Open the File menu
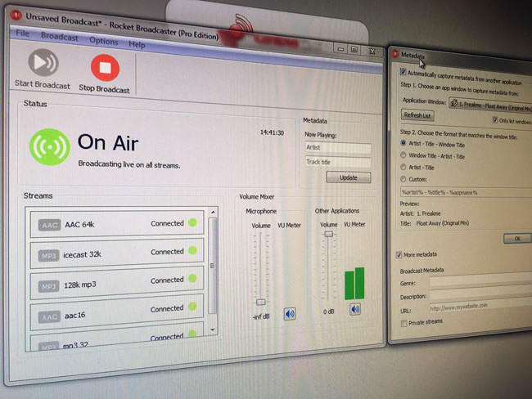 tap(23, 33)
